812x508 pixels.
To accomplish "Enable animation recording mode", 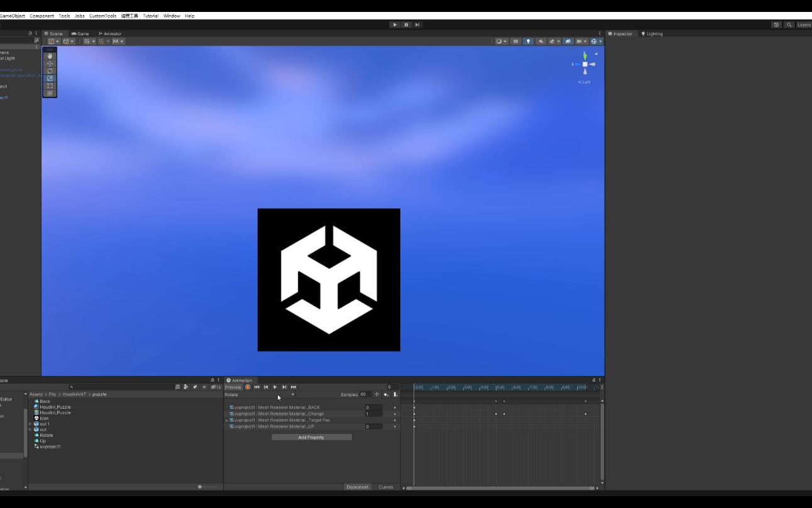I will [248, 387].
